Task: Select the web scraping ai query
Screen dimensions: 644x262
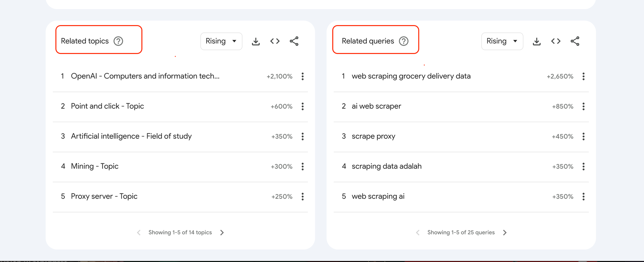Action: [x=378, y=196]
